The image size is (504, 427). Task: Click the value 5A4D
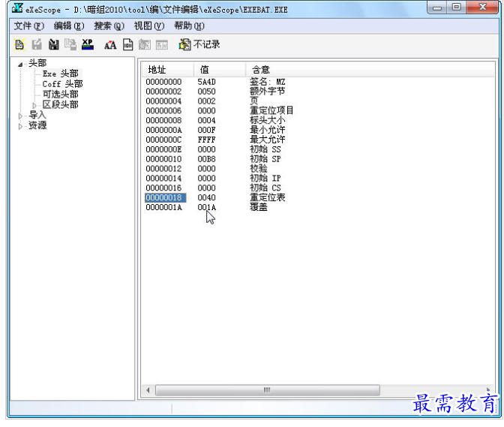click(x=207, y=82)
